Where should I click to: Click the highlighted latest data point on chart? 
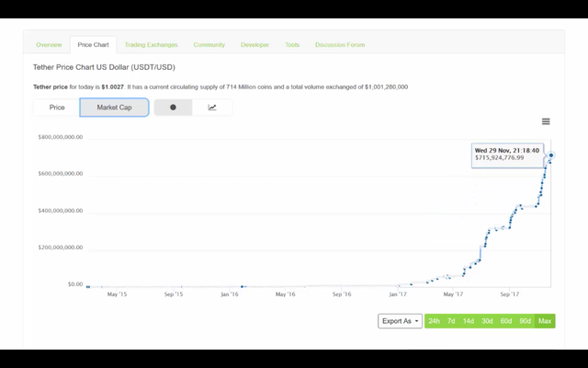tap(551, 155)
